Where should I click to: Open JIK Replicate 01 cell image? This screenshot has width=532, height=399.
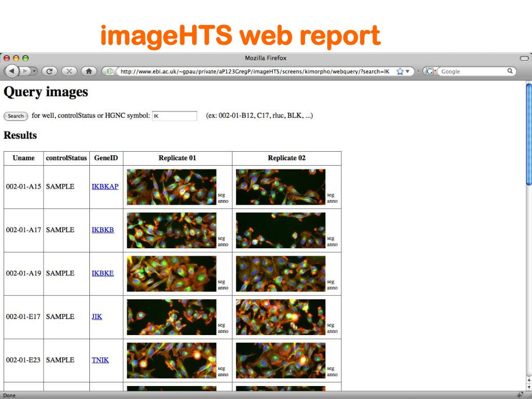coord(171,317)
